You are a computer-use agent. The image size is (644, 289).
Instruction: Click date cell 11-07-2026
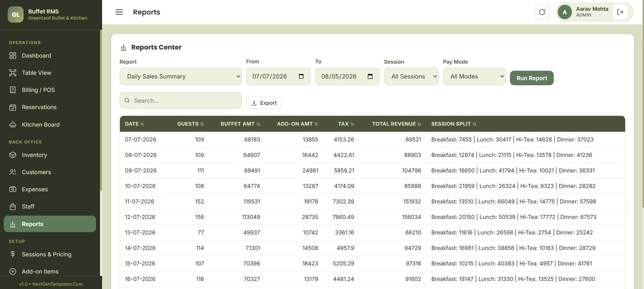tap(140, 202)
